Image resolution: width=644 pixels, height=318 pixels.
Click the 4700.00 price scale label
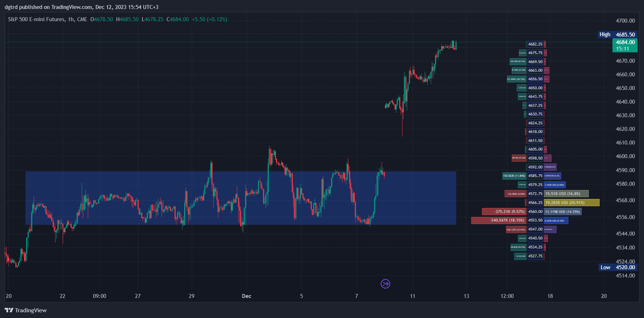pos(625,21)
